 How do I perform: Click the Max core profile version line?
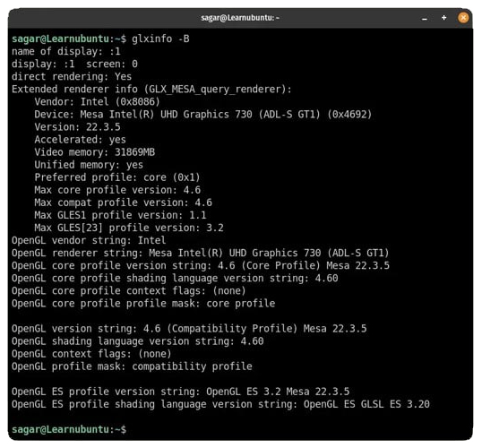[117, 190]
